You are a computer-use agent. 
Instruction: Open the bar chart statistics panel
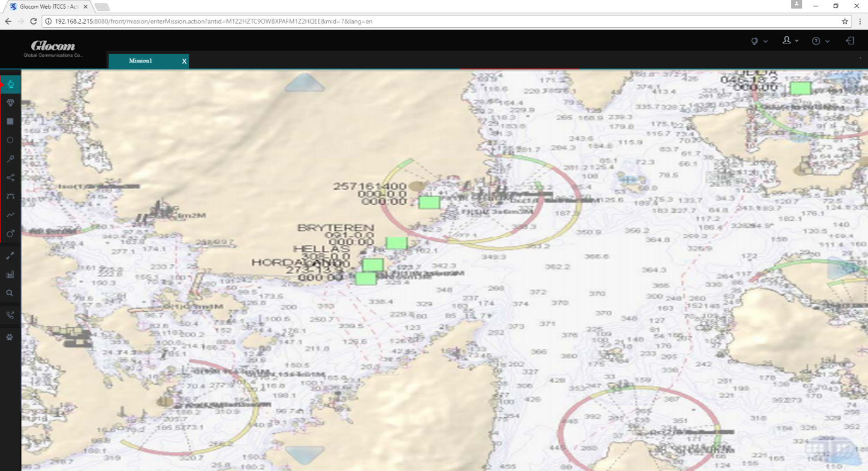[x=10, y=274]
